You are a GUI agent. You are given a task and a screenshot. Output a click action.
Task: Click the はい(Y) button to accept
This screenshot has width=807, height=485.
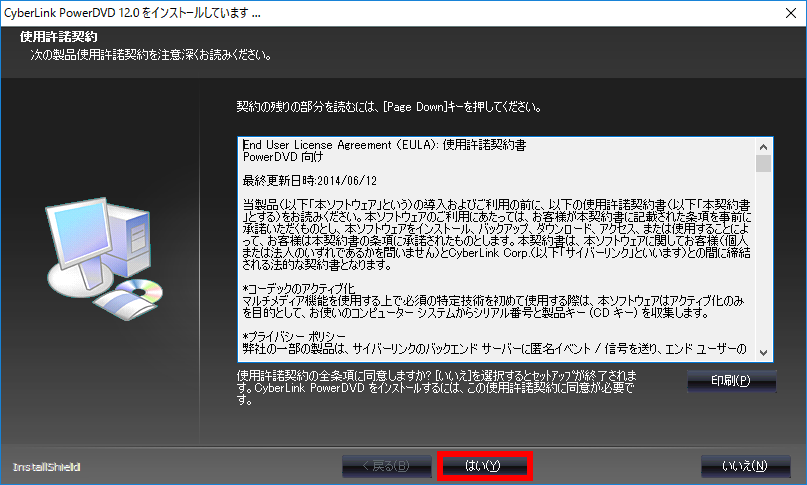point(484,466)
